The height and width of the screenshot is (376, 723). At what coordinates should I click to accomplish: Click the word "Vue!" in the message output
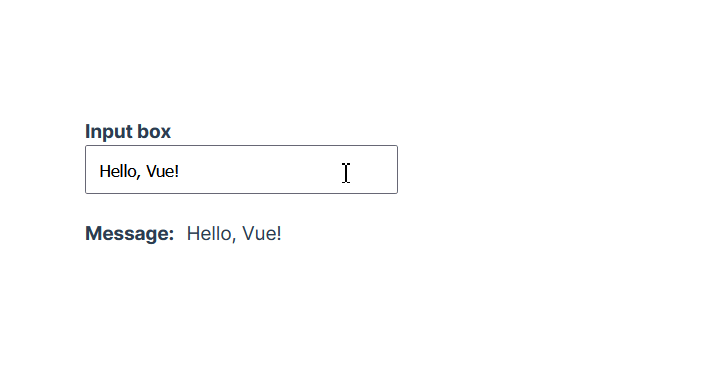pos(261,233)
